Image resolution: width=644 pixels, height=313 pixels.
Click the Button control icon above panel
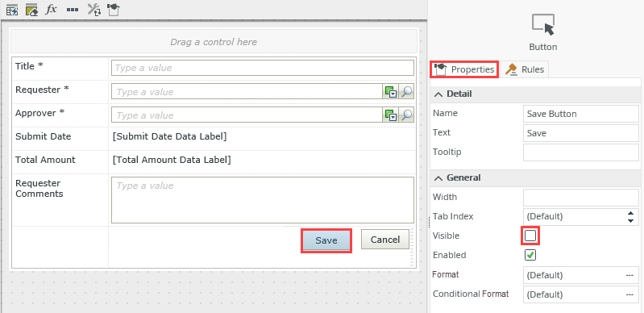click(543, 25)
